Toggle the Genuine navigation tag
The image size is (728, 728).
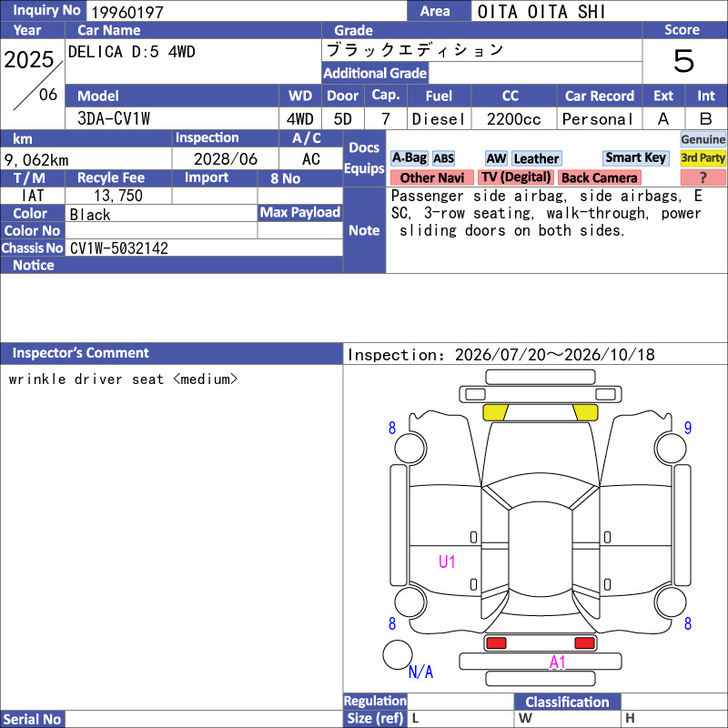point(703,139)
